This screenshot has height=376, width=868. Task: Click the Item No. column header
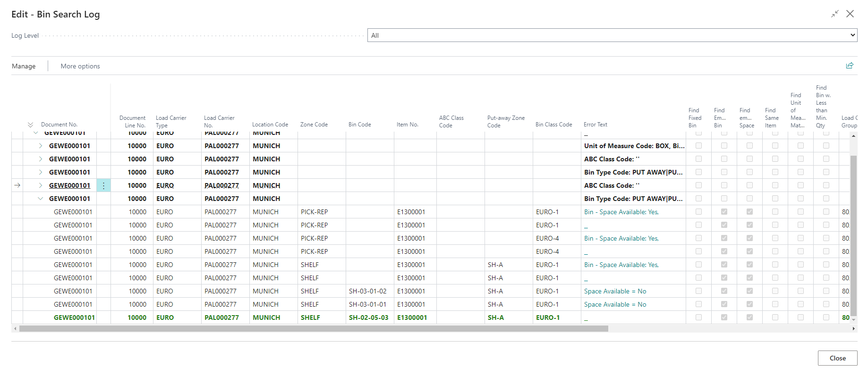(408, 125)
